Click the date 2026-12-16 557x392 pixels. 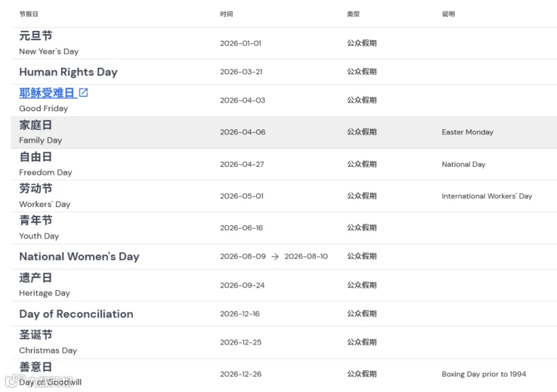tap(240, 314)
